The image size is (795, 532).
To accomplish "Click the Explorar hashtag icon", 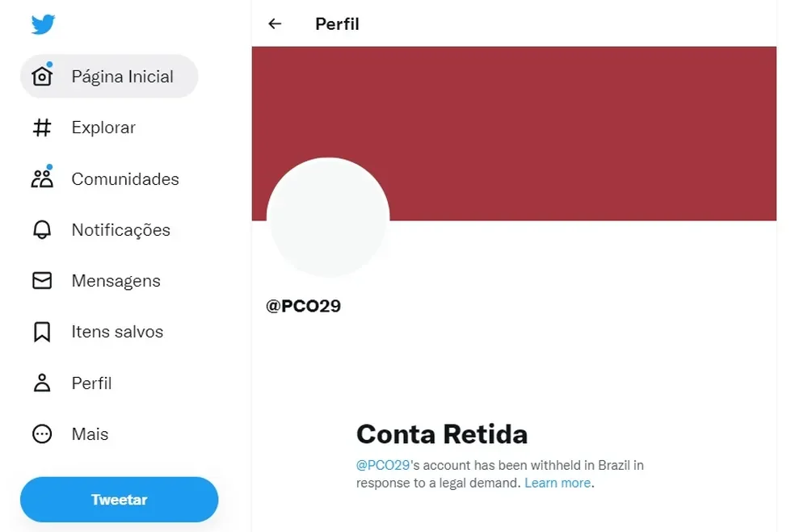I will pos(42,128).
